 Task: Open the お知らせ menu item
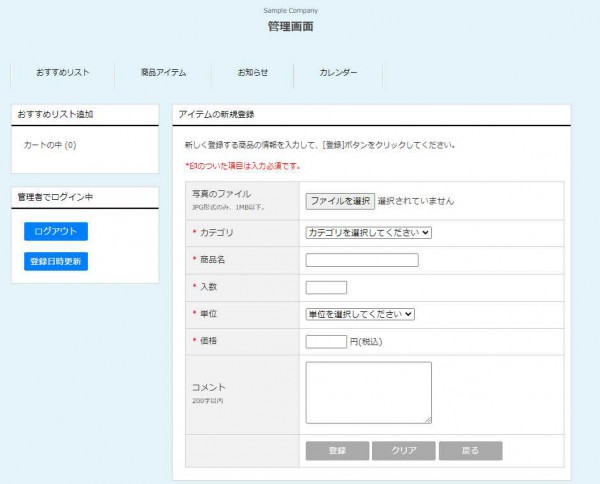[253, 73]
